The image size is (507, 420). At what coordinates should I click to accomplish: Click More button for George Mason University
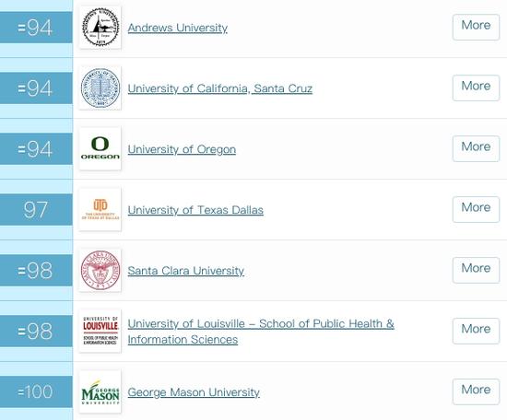pos(476,391)
